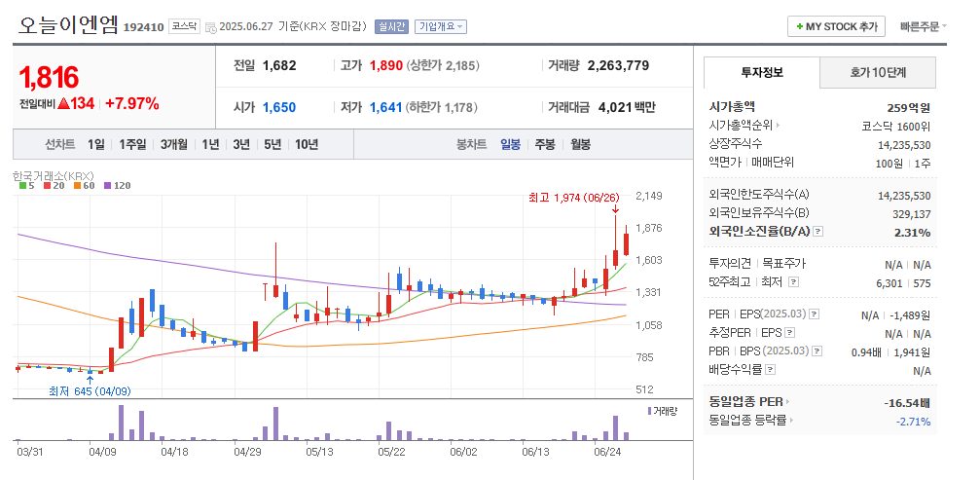Screen dimensions: 980x480
Task: Click the 외국인보유주식수 value 329,137
Action: point(911,214)
